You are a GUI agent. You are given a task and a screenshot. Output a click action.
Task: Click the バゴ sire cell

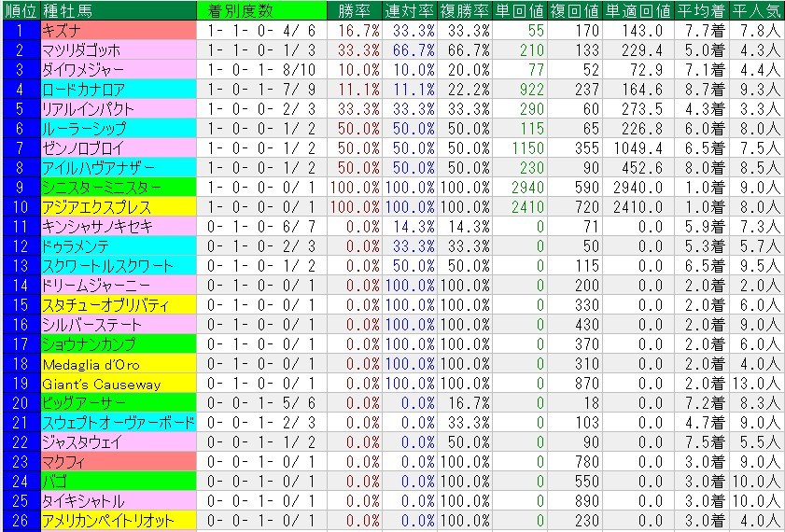coord(119,482)
